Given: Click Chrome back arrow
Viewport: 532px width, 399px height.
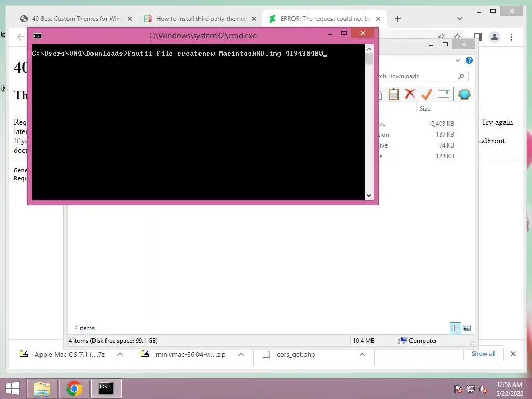Looking at the screenshot, I should pyautogui.click(x=21, y=37).
